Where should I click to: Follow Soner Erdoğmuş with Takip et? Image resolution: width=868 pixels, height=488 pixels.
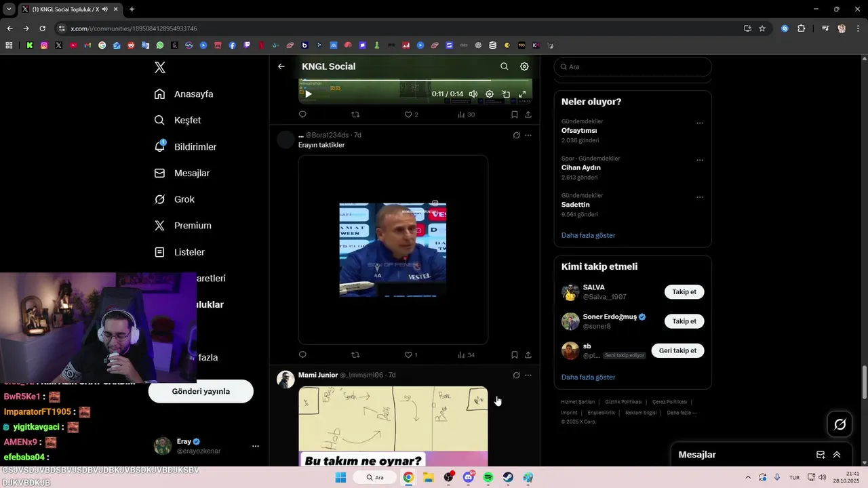pos(684,321)
